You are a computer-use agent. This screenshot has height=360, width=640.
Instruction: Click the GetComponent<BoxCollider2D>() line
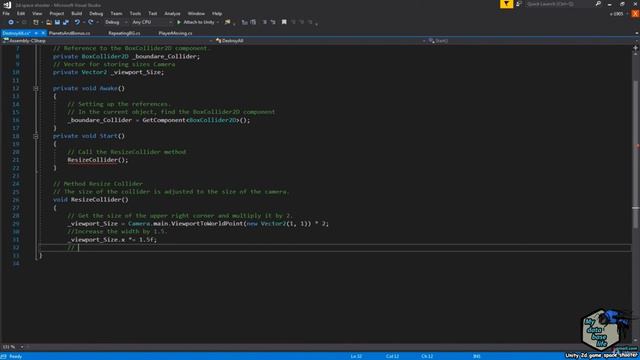click(159, 120)
